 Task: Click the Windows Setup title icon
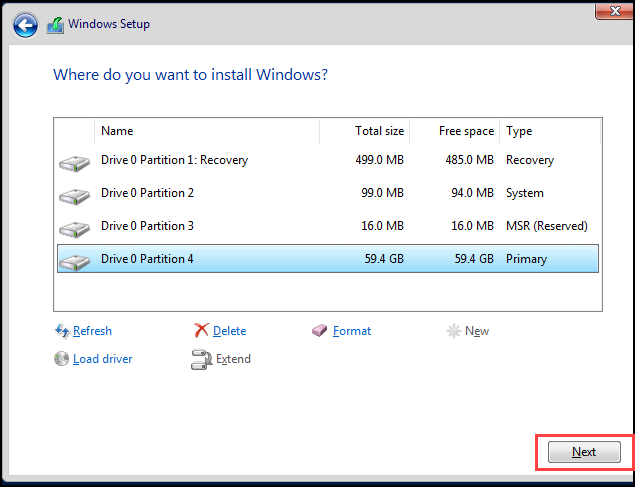pos(55,25)
